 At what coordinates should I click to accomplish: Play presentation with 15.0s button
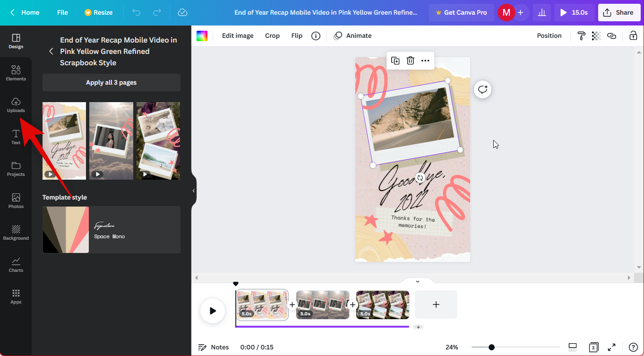click(x=574, y=13)
